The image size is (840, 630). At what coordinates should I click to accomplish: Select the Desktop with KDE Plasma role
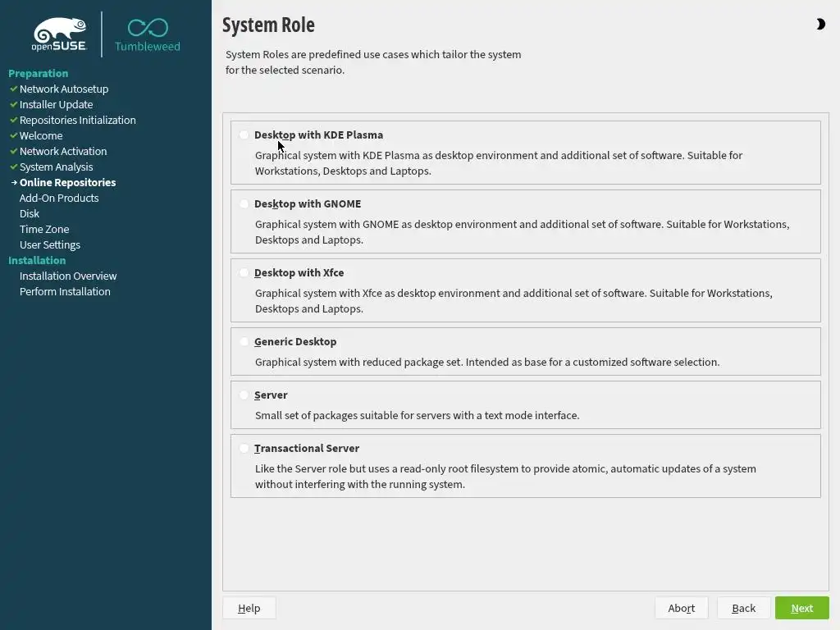(244, 135)
